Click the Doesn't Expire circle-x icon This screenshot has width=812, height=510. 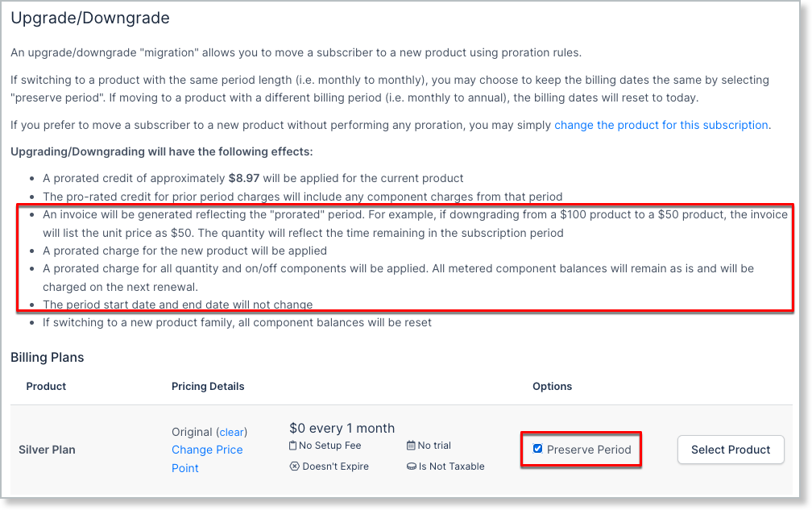pos(294,466)
